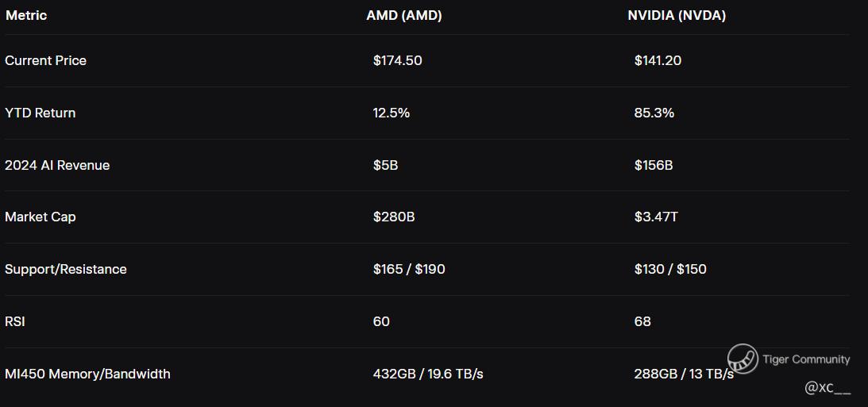Click NVIDIA's $141.20 current price

tap(658, 60)
